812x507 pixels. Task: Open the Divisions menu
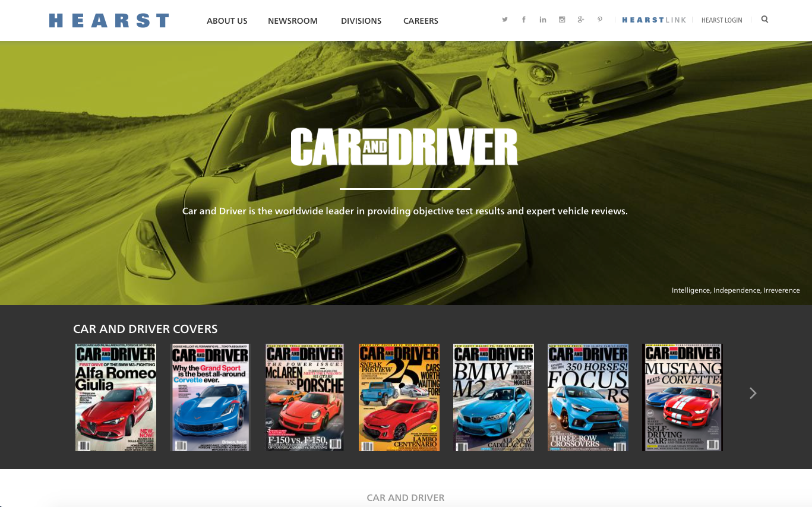[x=361, y=21]
